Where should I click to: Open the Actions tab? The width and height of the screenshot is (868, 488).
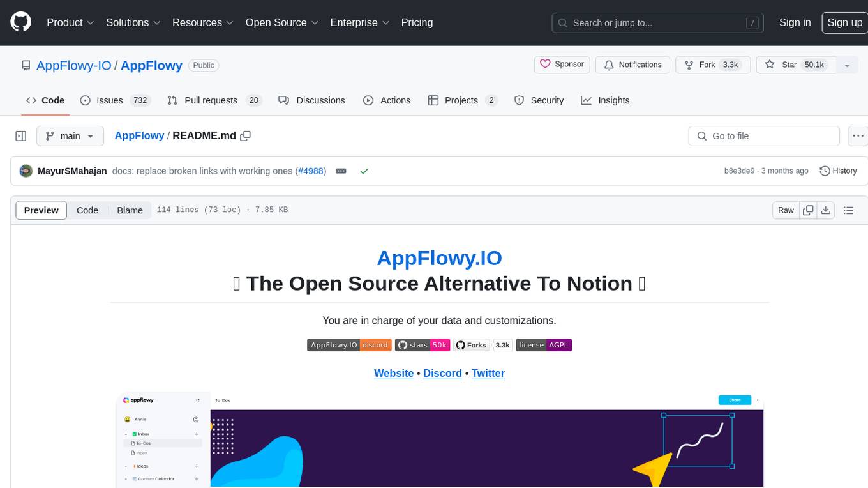pyautogui.click(x=387, y=100)
